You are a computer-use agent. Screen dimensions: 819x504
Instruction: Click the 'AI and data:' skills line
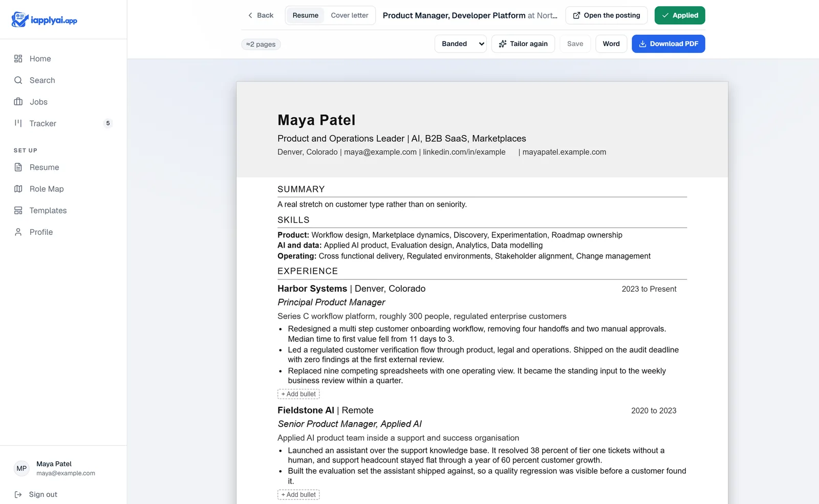click(410, 246)
